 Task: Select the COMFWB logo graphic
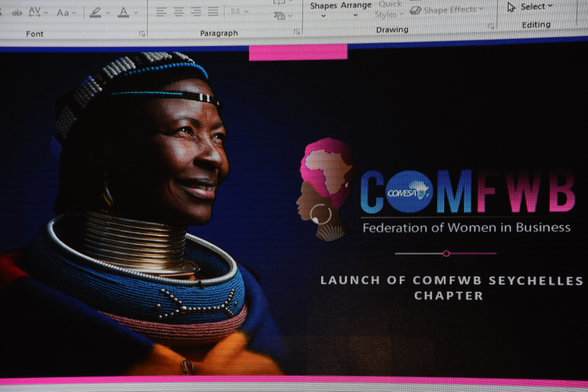click(437, 190)
